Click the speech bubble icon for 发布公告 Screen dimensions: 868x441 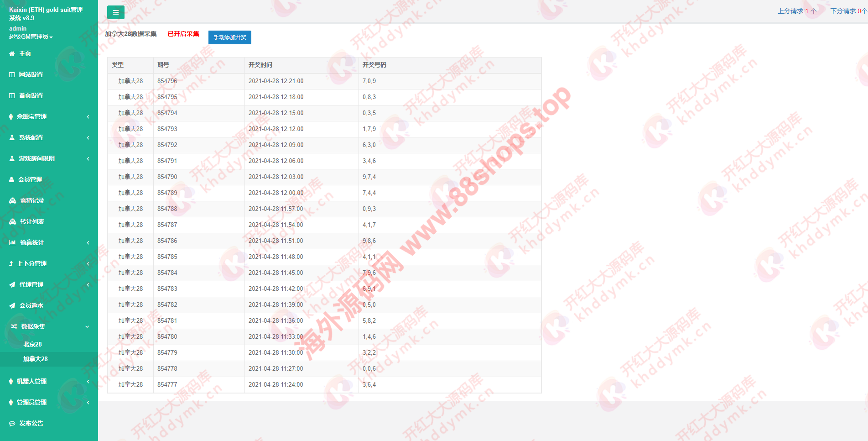coord(12,424)
